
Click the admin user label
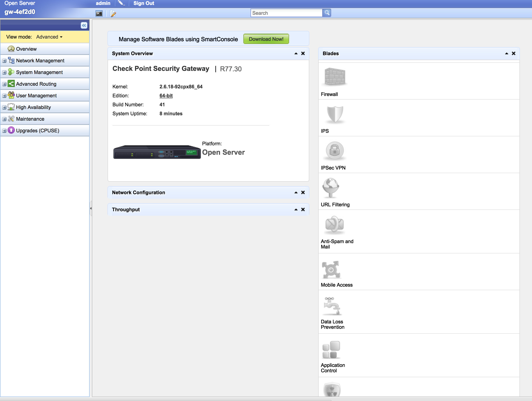click(103, 3)
